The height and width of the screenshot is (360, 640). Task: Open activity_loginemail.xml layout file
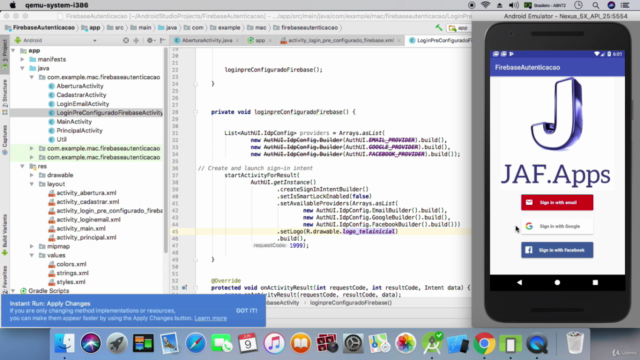[x=88, y=220]
